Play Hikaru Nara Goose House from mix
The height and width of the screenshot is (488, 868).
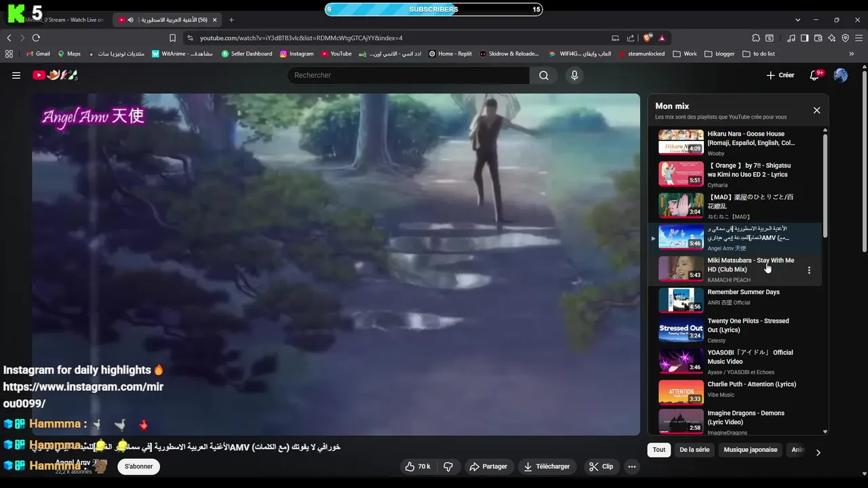click(735, 143)
